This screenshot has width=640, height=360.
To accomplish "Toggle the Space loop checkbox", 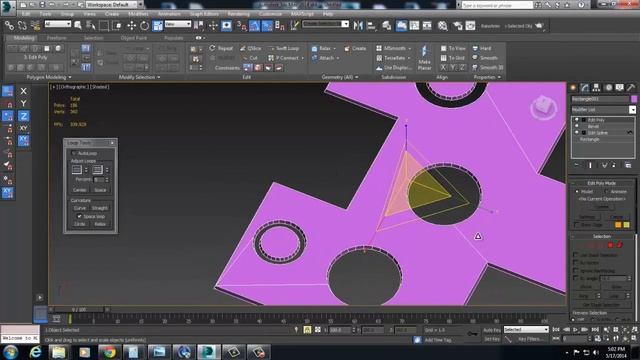I will click(x=79, y=216).
